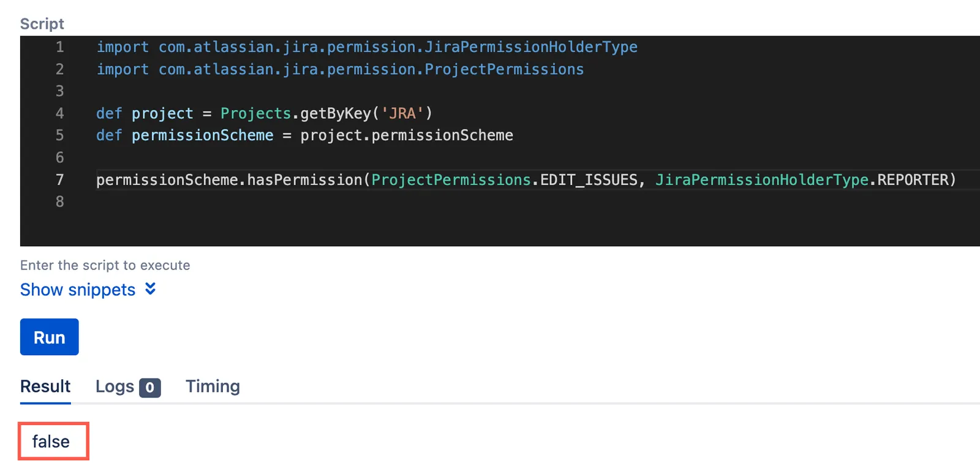This screenshot has width=980, height=466.
Task: Select the Result tab
Action: (45, 386)
